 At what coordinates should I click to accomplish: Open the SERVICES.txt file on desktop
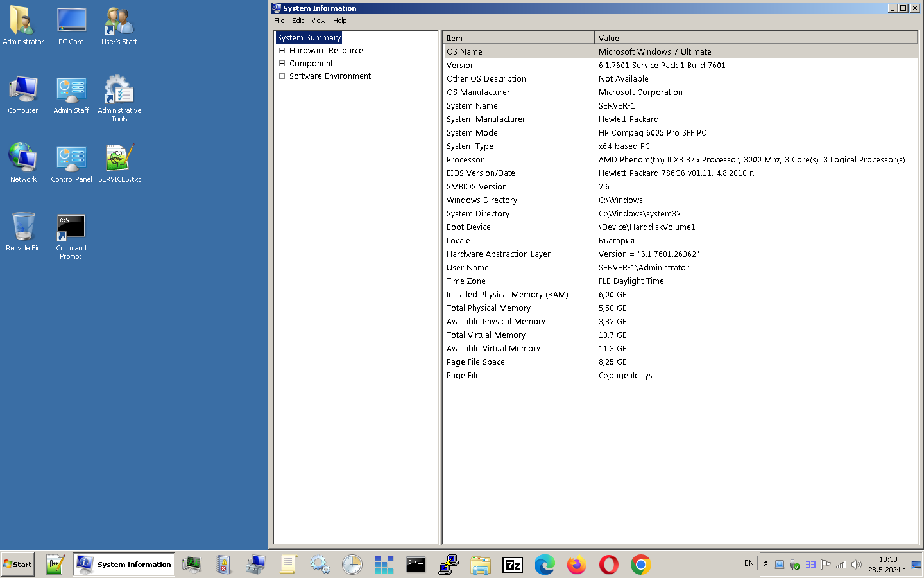pos(119,163)
